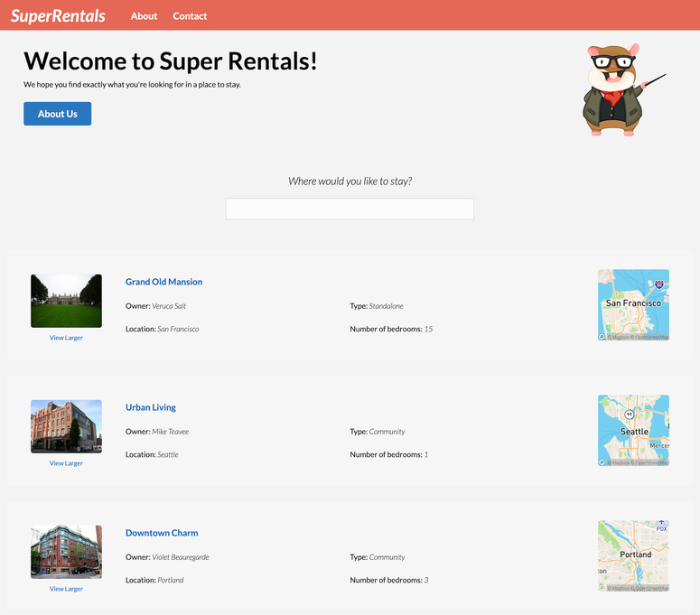Click 'Where would you like to stay?' label
The height and width of the screenshot is (615, 700).
click(x=350, y=182)
